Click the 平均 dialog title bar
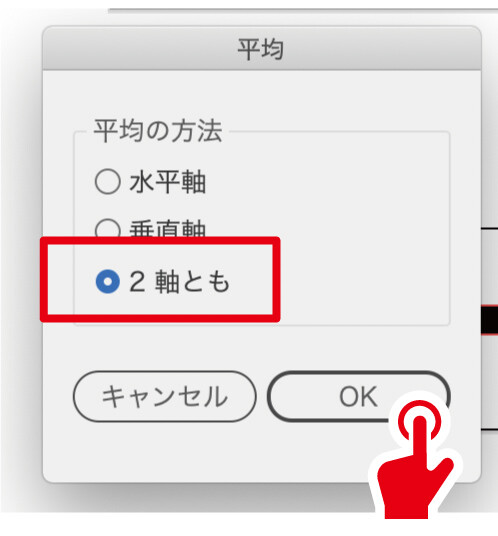The image size is (498, 536). (x=261, y=48)
